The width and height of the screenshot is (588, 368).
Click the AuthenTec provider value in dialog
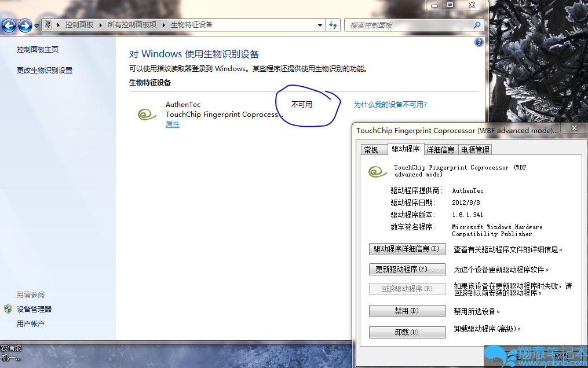[x=468, y=190]
